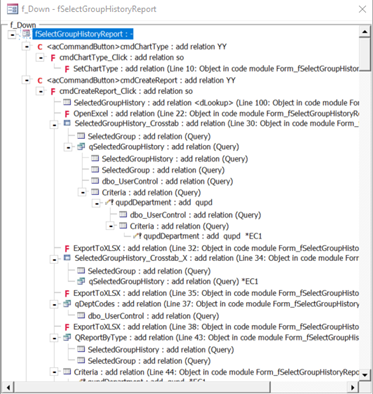The image size is (373, 394).
Task: Collapse the QReportByType node
Action: coord(54,338)
